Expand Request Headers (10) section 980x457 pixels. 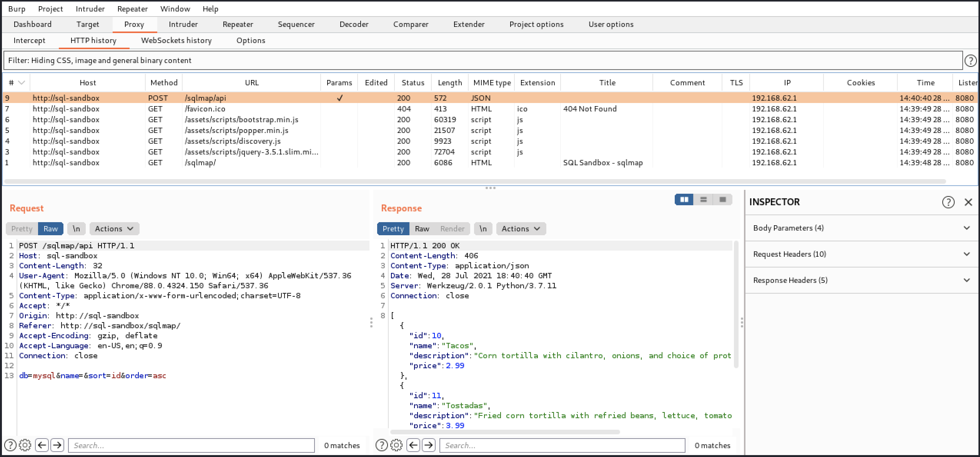coord(862,254)
